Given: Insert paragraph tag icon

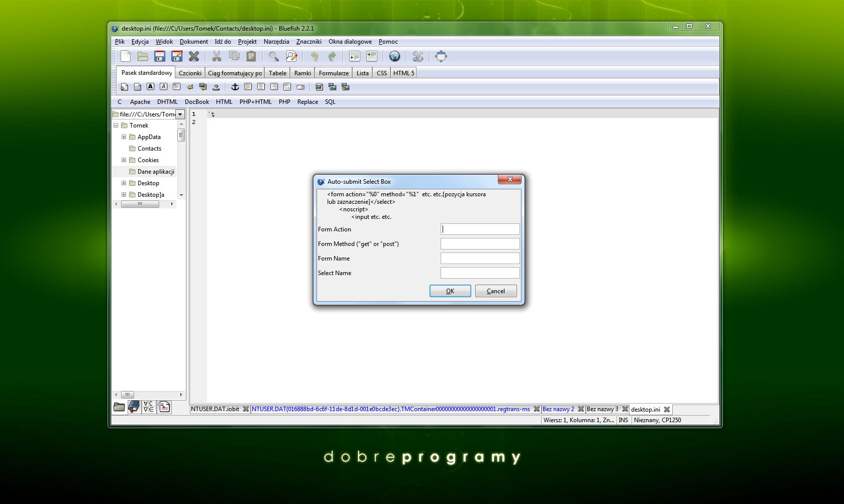Looking at the screenshot, I should coord(176,87).
